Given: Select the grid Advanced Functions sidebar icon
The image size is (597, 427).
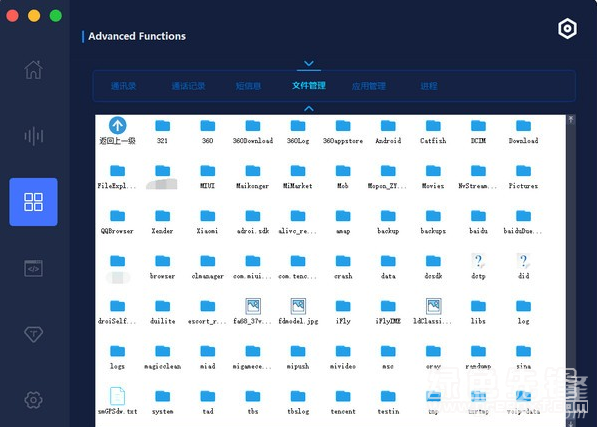Looking at the screenshot, I should coord(34,202).
